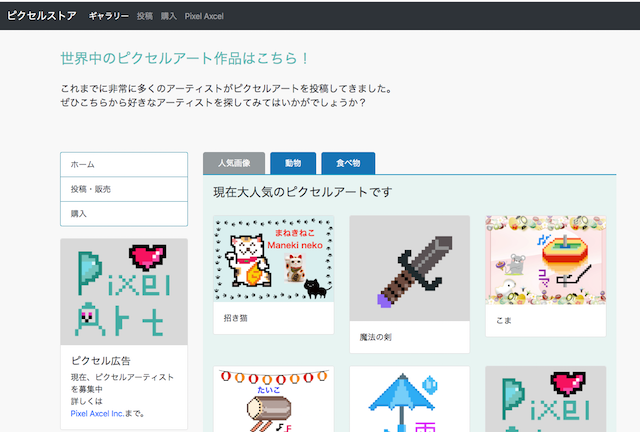Open the 投稿 navbar link

(145, 17)
